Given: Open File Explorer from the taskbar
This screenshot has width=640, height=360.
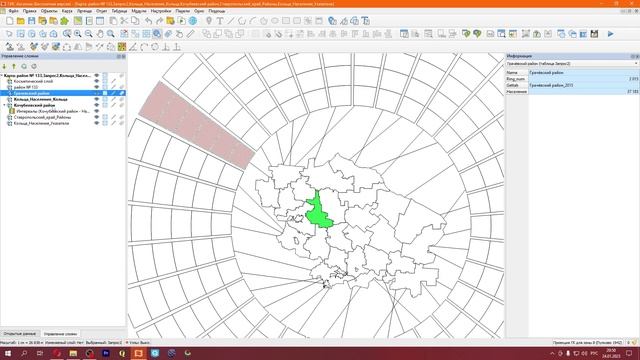Looking at the screenshot, I should click(x=73, y=353).
